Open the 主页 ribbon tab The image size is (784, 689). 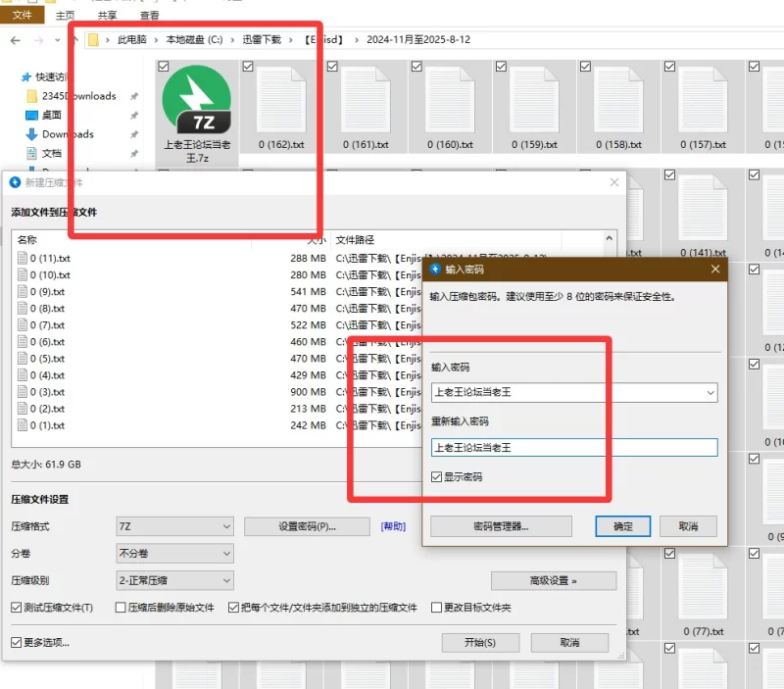point(65,16)
